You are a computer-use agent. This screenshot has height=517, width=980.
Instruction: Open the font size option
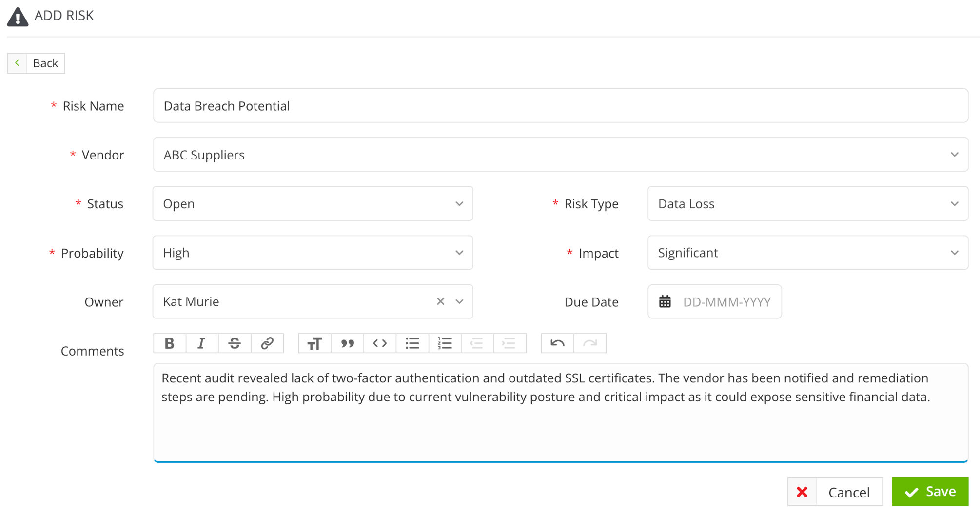tap(314, 343)
